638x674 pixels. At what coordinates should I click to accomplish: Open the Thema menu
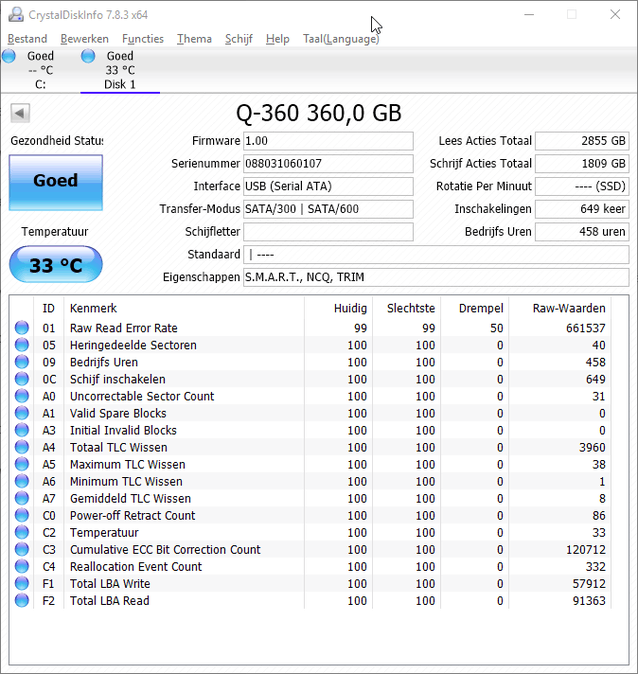pos(194,39)
